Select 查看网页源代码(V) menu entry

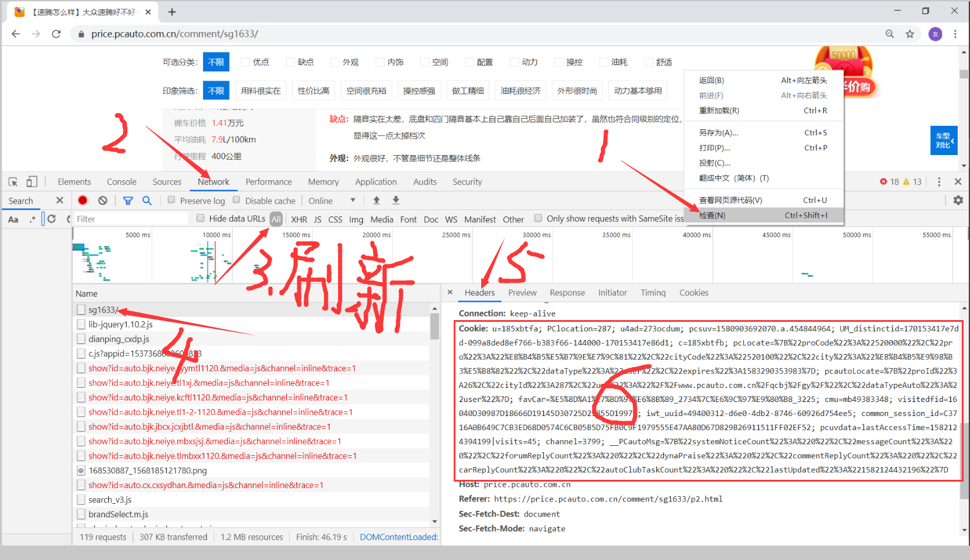click(764, 200)
